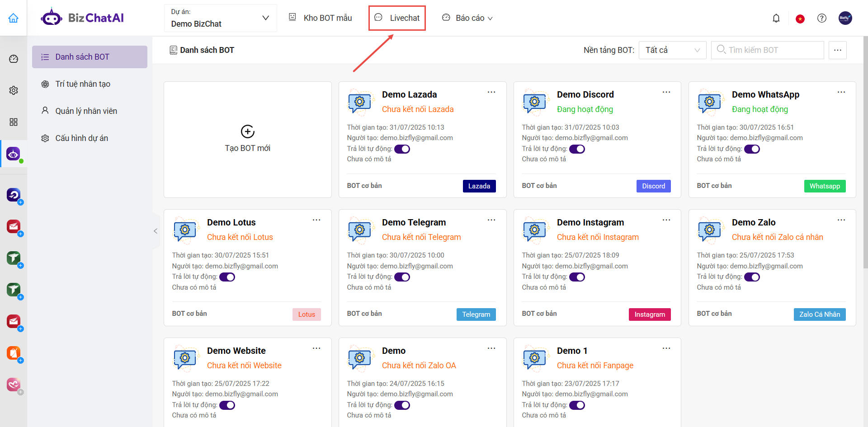Screen dimensions: 868x427
Task: Click the help question mark icon
Action: tap(821, 18)
